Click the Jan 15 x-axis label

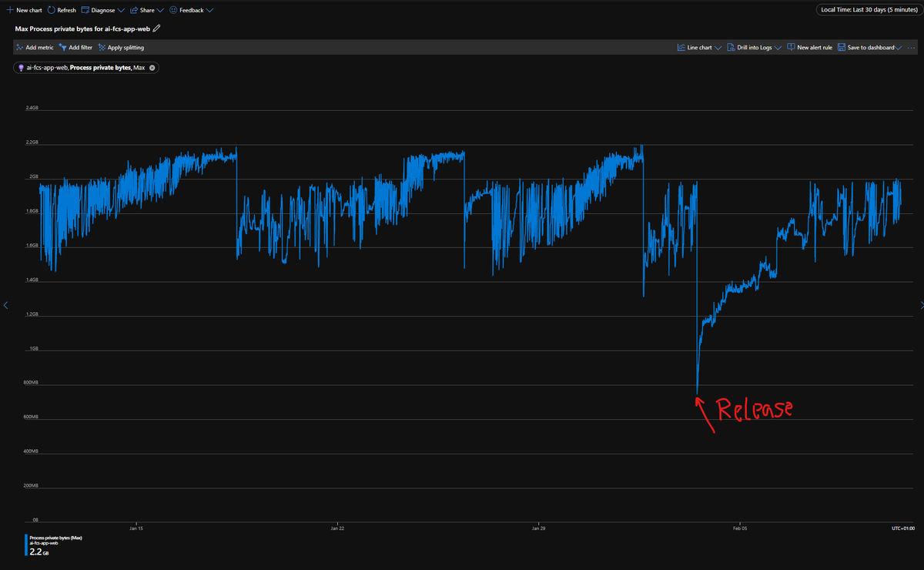point(136,528)
